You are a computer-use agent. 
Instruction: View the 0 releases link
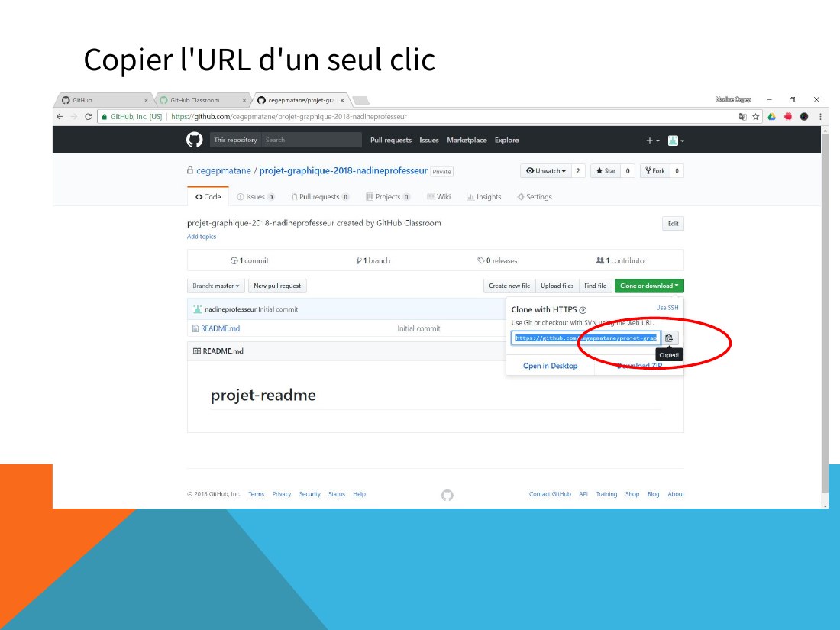[498, 261]
